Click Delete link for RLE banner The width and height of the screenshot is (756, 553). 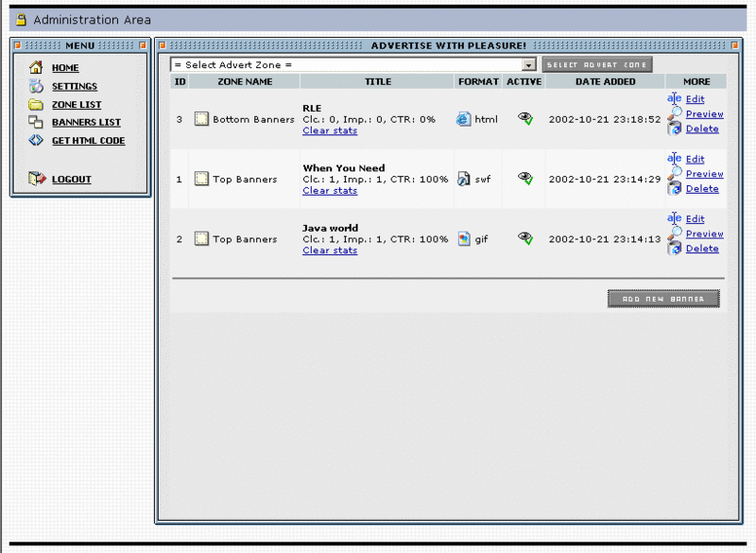point(702,129)
